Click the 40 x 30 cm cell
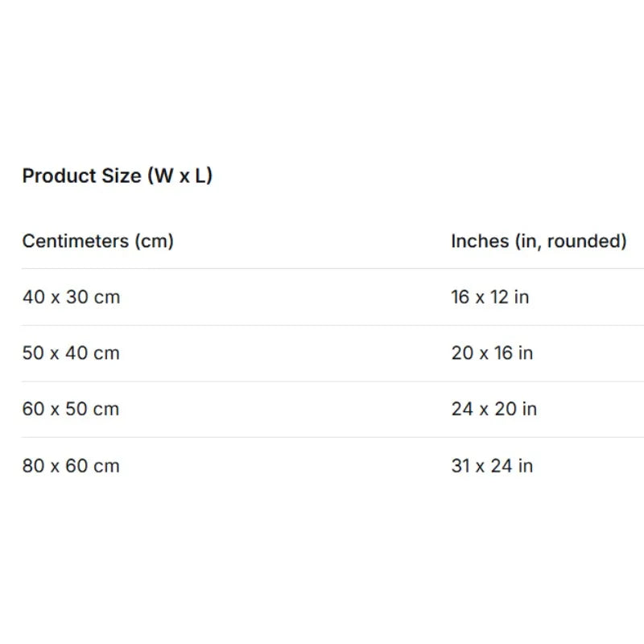The image size is (644, 644). pos(71,297)
